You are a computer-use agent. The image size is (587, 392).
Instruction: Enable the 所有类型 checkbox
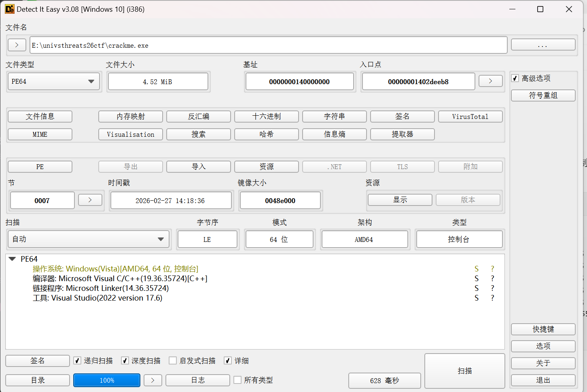pos(237,380)
